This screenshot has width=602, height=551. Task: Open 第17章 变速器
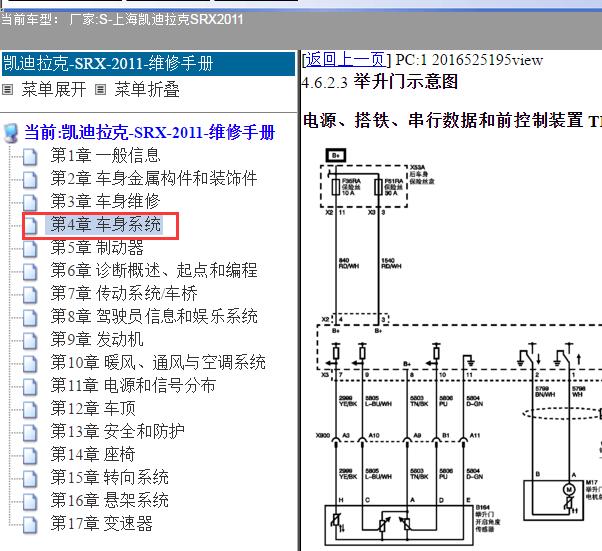tap(101, 524)
